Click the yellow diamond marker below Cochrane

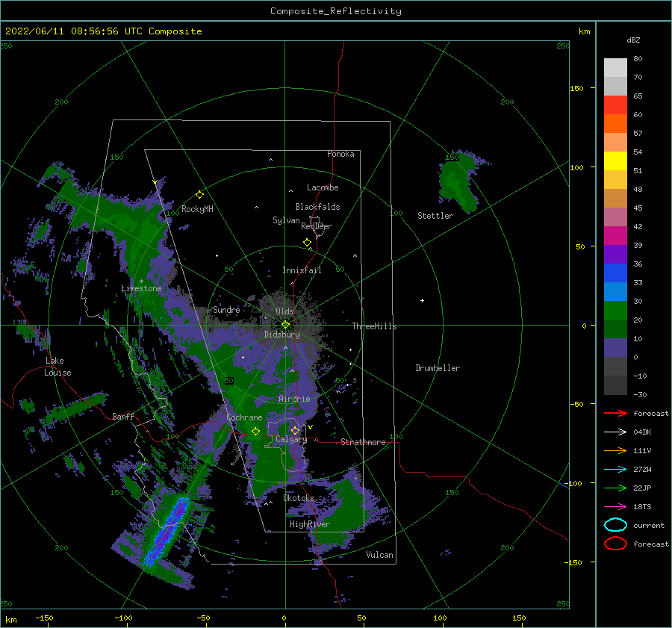[x=255, y=432]
